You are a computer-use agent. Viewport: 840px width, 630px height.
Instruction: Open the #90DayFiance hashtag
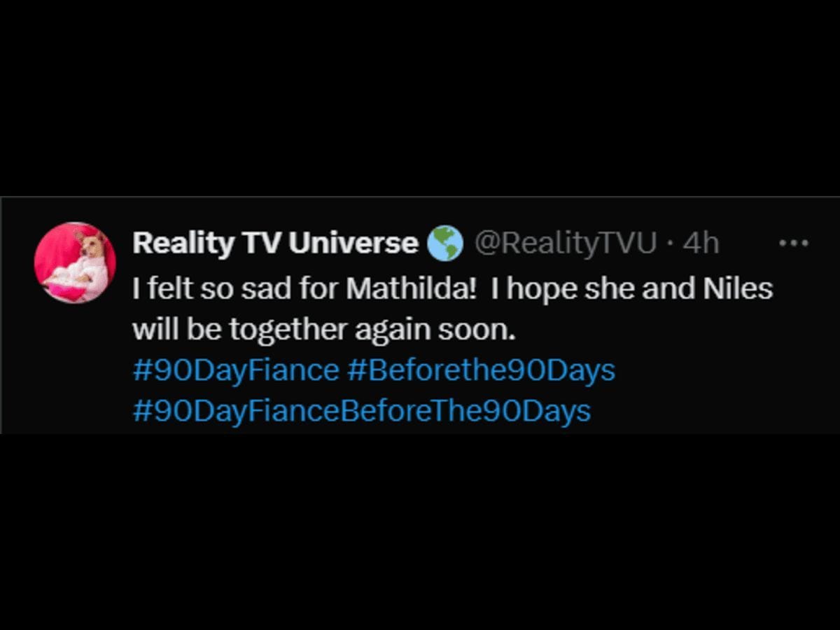point(234,370)
